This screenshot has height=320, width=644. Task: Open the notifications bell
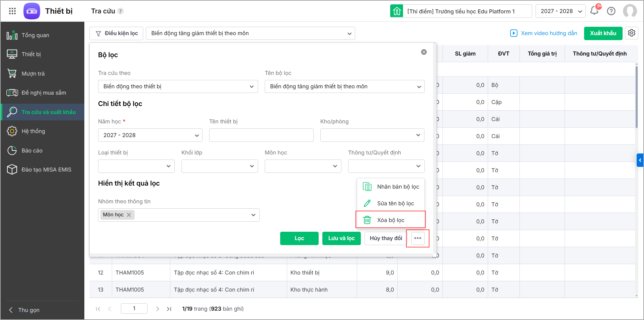click(594, 11)
